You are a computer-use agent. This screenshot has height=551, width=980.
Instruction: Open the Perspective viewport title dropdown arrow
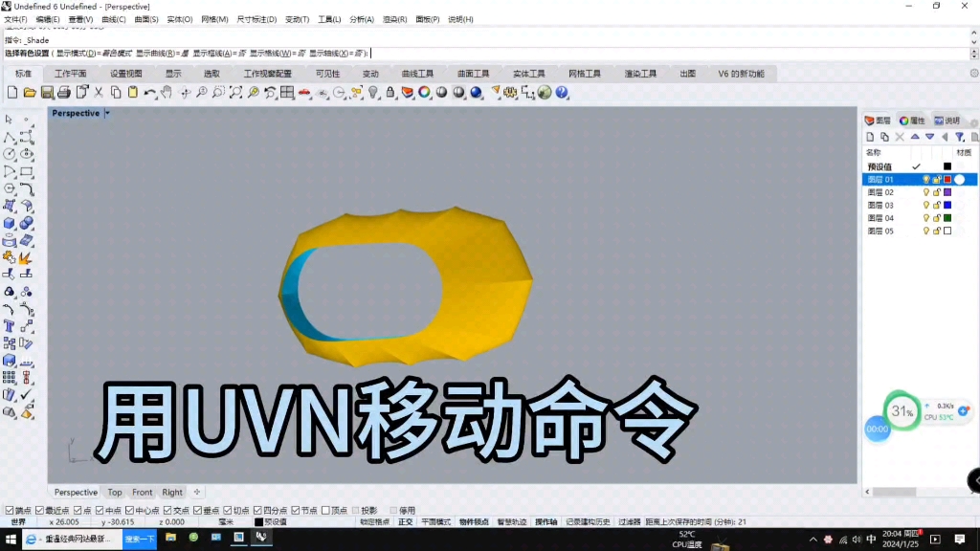[107, 113]
